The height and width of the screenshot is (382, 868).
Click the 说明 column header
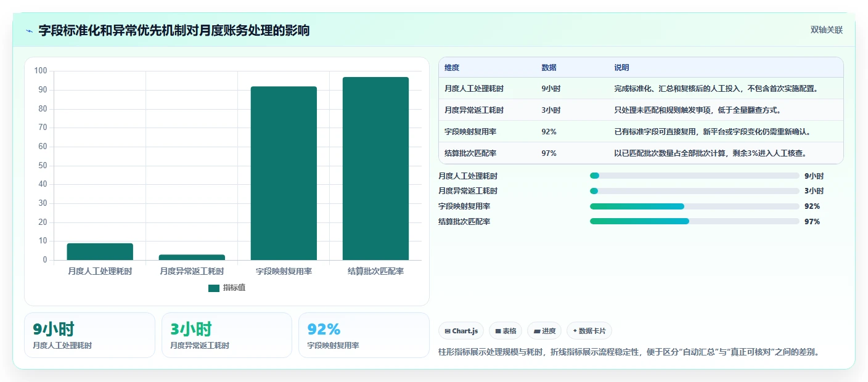pyautogui.click(x=621, y=68)
